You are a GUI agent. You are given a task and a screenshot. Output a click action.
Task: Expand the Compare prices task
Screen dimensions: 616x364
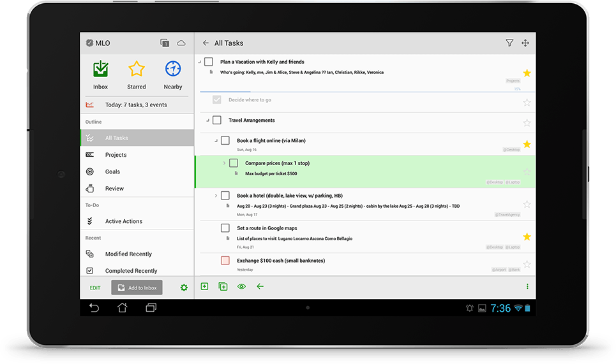click(x=224, y=163)
